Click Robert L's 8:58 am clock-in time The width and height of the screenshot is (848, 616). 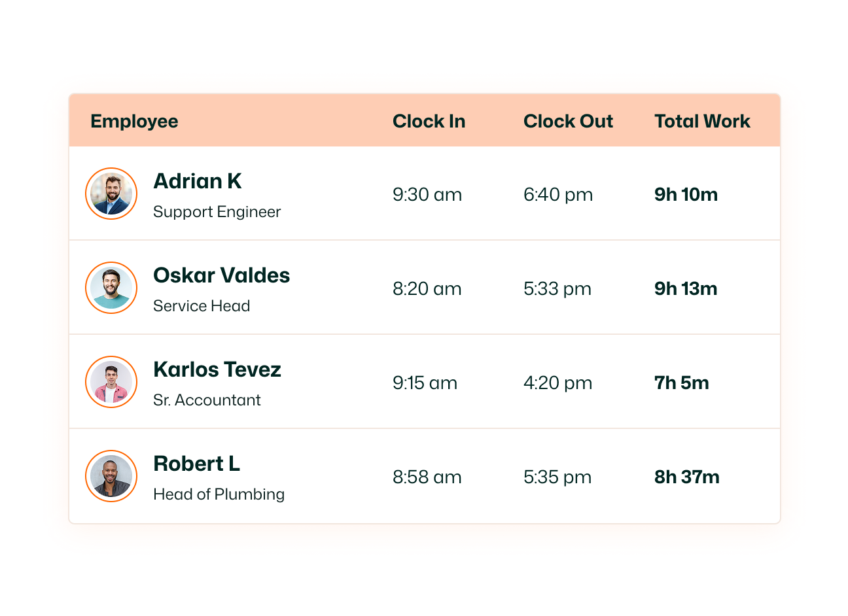(427, 477)
